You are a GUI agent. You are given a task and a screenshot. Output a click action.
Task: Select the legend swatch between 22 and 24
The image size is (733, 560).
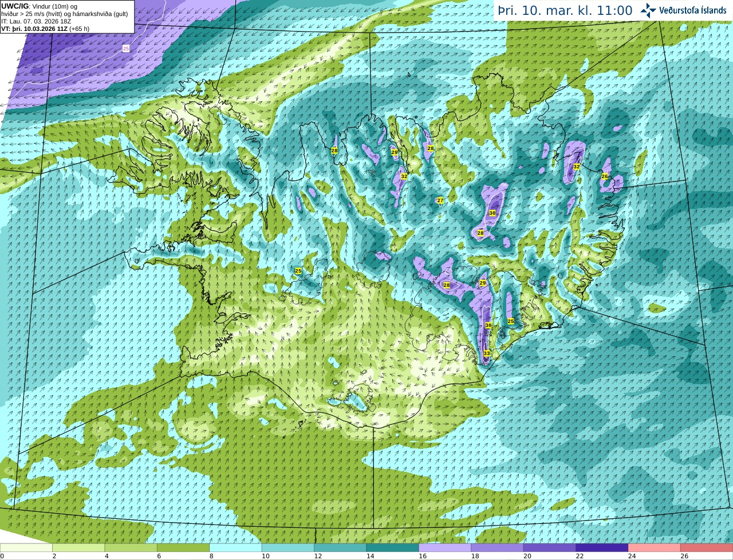(x=602, y=548)
